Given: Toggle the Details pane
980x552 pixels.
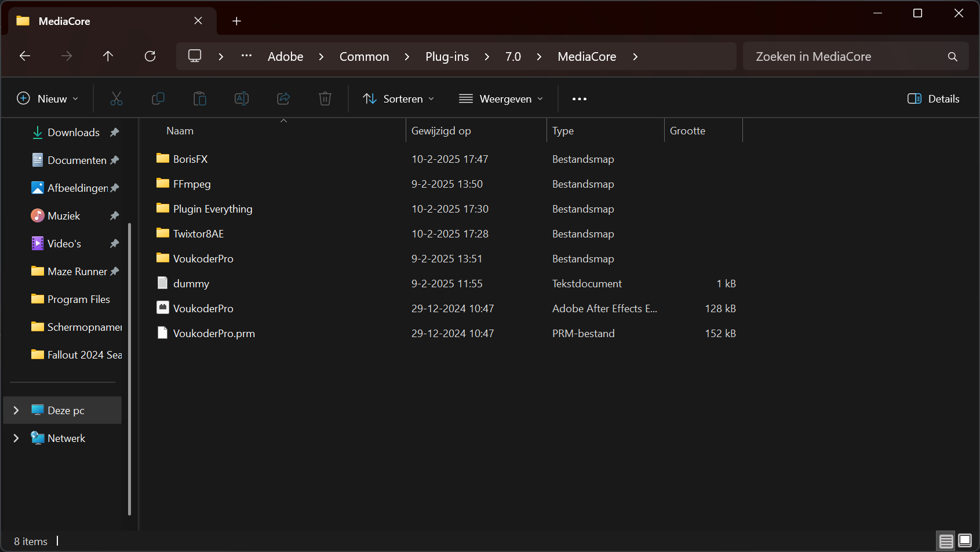Looking at the screenshot, I should (x=933, y=99).
